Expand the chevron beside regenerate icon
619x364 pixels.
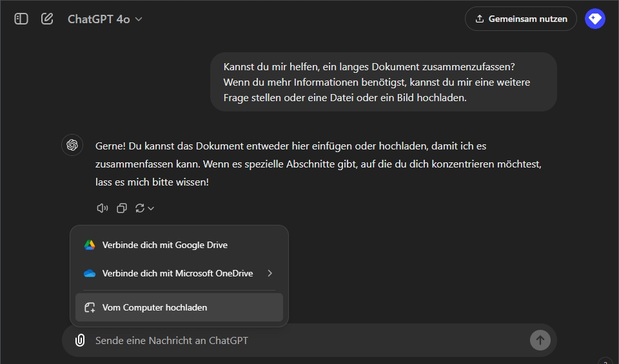[151, 208]
